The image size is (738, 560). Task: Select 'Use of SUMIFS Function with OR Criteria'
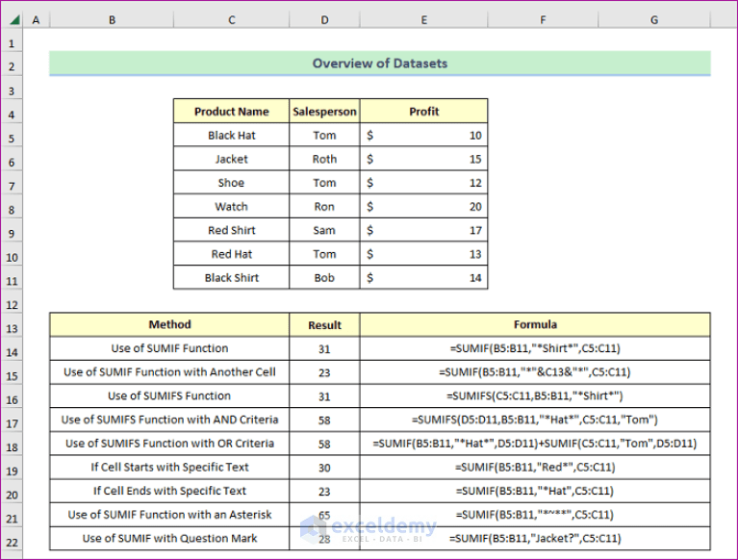[169, 444]
